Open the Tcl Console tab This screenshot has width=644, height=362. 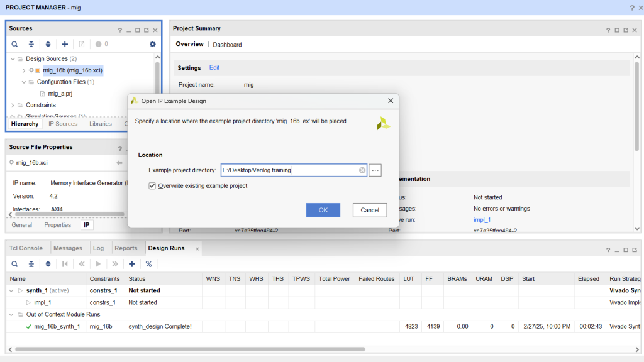26,248
